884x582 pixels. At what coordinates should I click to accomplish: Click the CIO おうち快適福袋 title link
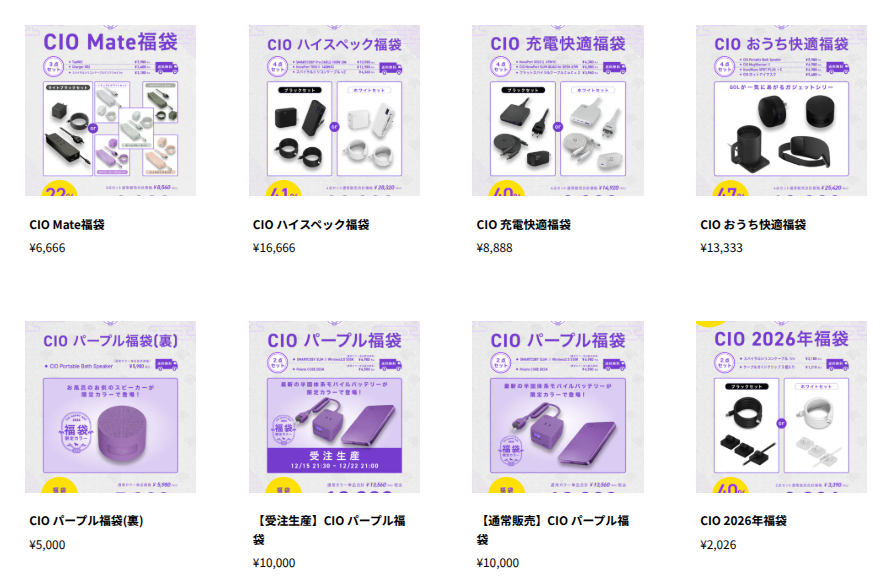coord(753,224)
